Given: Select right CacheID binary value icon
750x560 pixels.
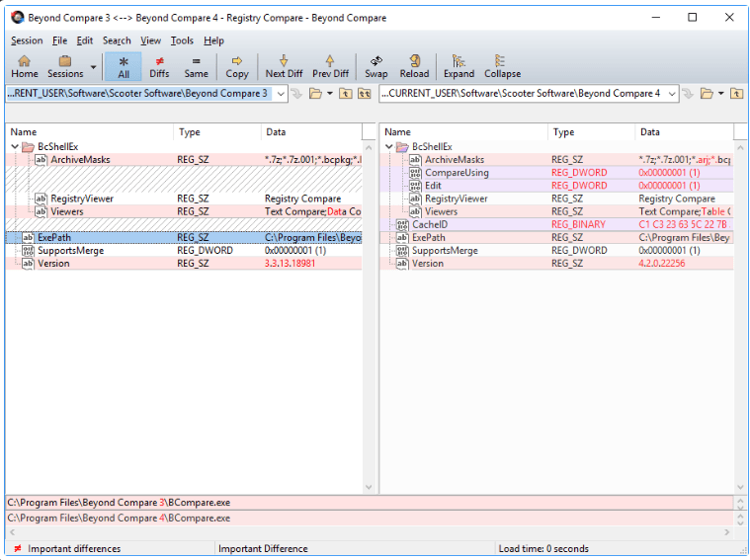Looking at the screenshot, I should click(402, 224).
